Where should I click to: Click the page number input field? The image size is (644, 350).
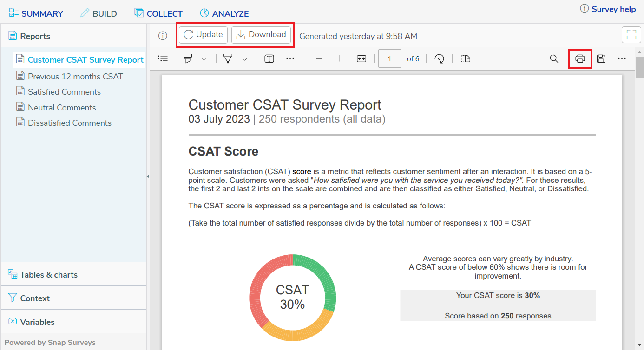[389, 59]
